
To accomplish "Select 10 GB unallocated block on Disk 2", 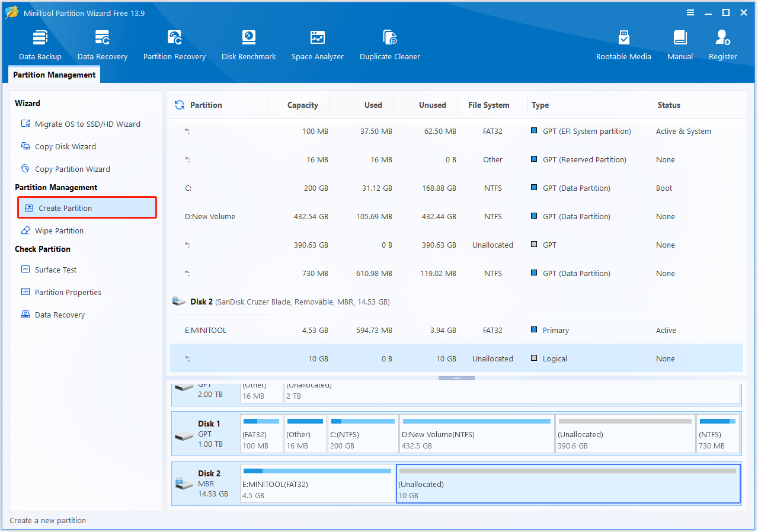I will [568, 483].
